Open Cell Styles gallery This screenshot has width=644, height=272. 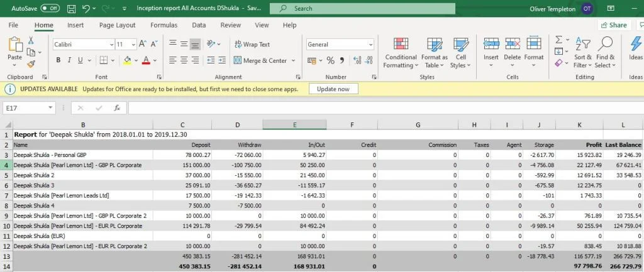(x=460, y=53)
